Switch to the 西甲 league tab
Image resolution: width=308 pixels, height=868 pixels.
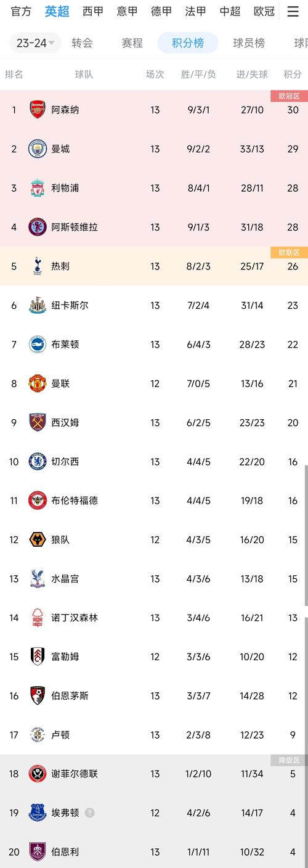tap(93, 11)
